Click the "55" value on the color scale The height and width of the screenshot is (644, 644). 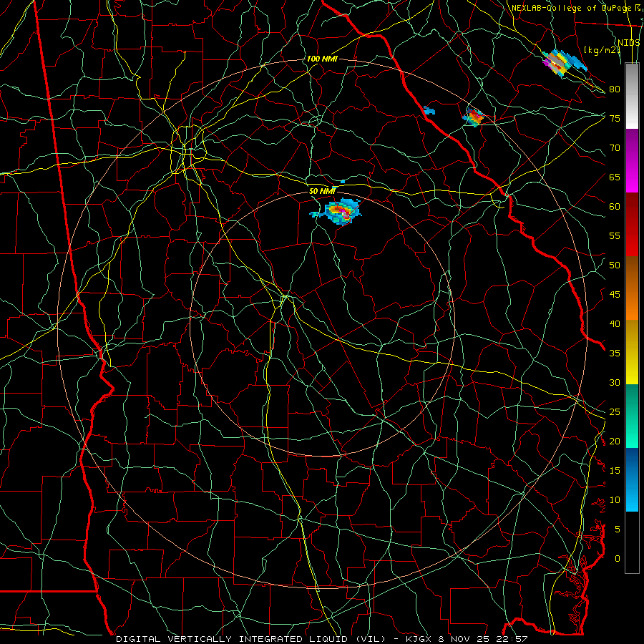[615, 235]
